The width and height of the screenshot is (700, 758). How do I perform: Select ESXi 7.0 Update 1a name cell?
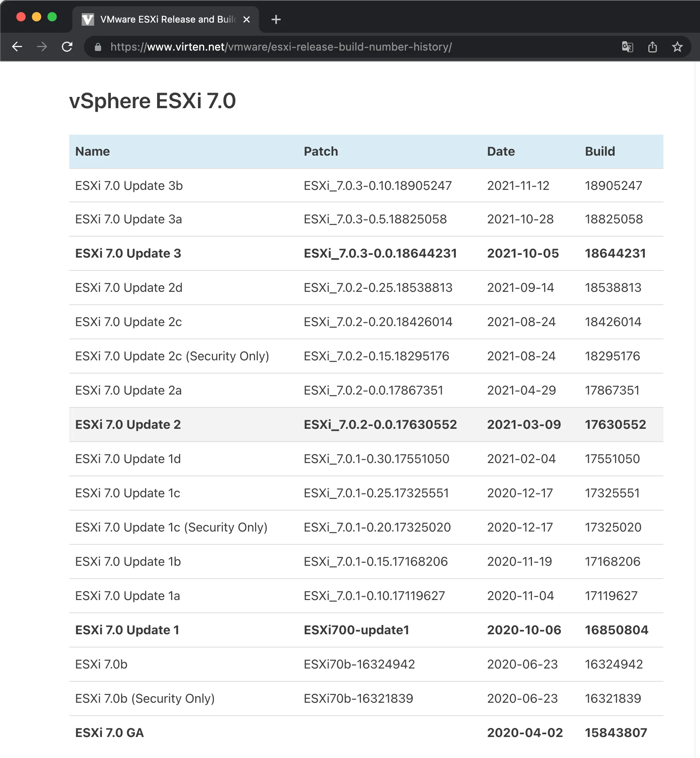coord(128,596)
